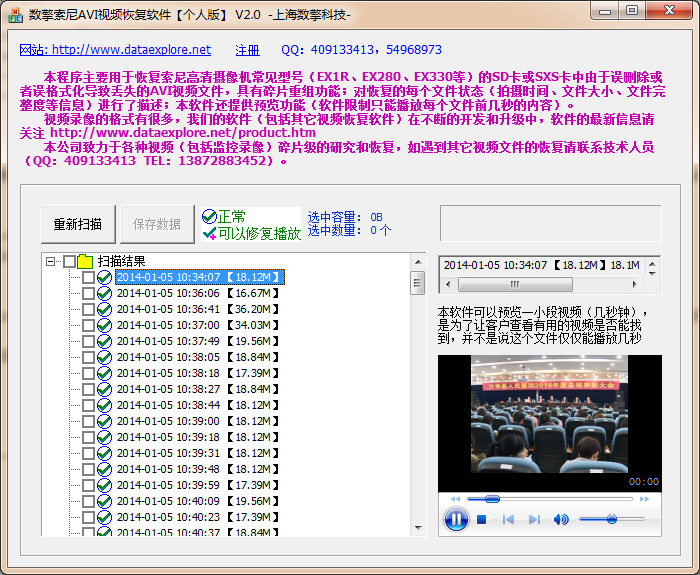700x575 pixels.
Task: Select the 2014-01-05 10:38:44 【18.12M】 entry
Action: click(x=197, y=405)
